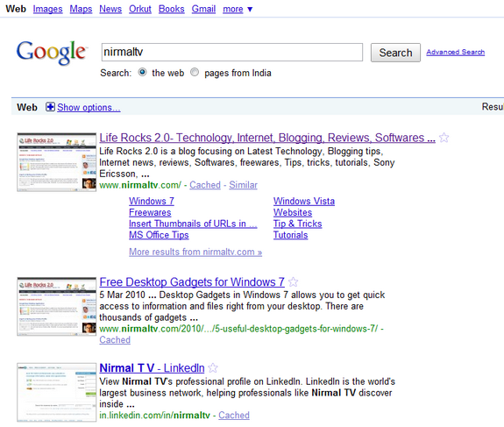Click the LinkedIn page preview thumbnail

pos(57,392)
